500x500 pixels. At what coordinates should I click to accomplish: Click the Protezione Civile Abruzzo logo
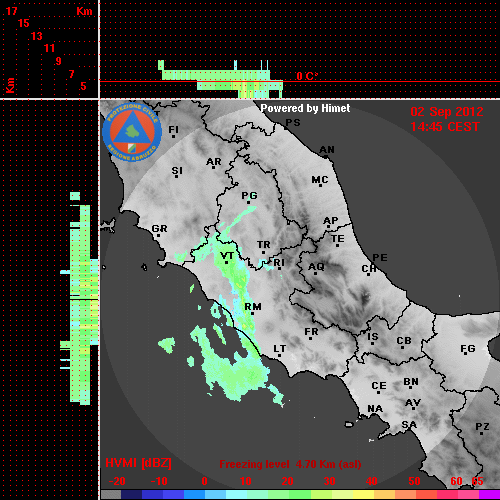(132, 132)
